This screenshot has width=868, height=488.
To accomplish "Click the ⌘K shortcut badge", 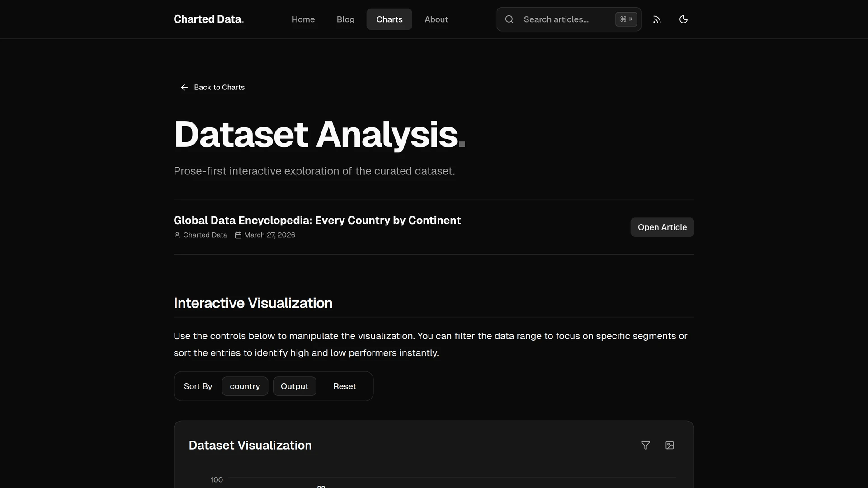I will tap(626, 19).
